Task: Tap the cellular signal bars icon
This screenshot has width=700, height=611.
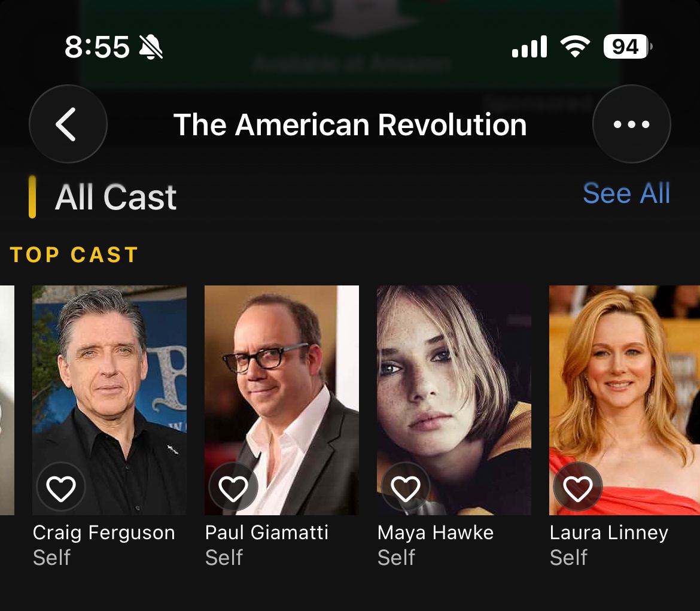Action: 529,47
